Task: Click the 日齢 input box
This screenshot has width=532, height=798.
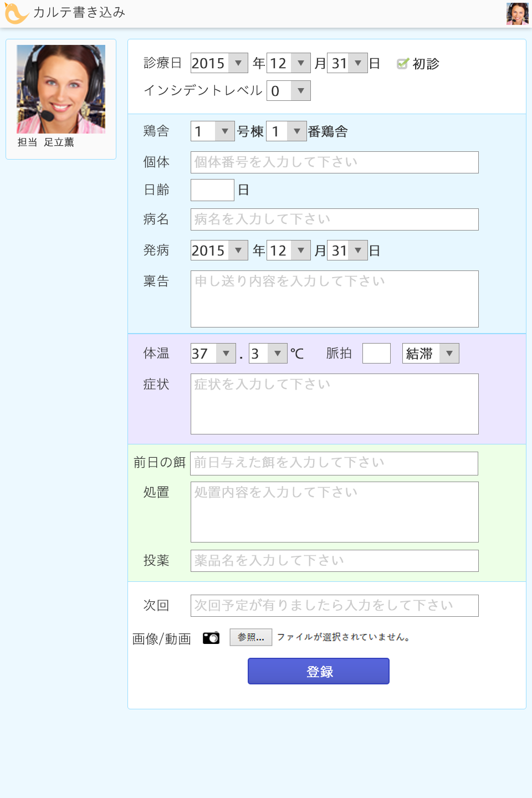Action: pos(212,190)
